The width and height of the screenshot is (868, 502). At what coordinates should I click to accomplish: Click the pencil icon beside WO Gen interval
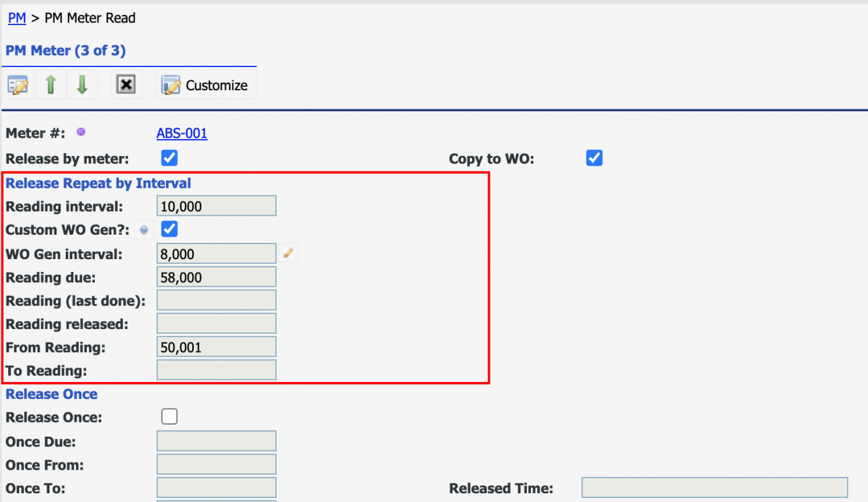(x=288, y=252)
